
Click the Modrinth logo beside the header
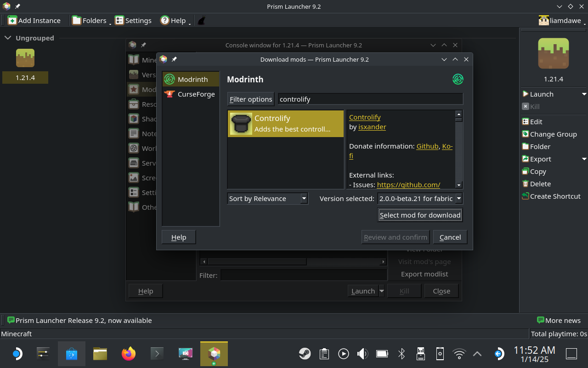(x=458, y=79)
